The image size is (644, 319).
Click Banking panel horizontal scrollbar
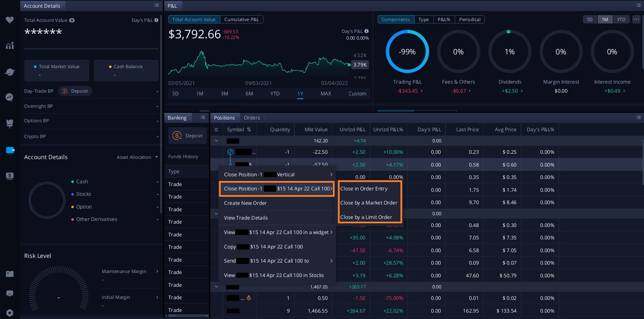coord(187,316)
